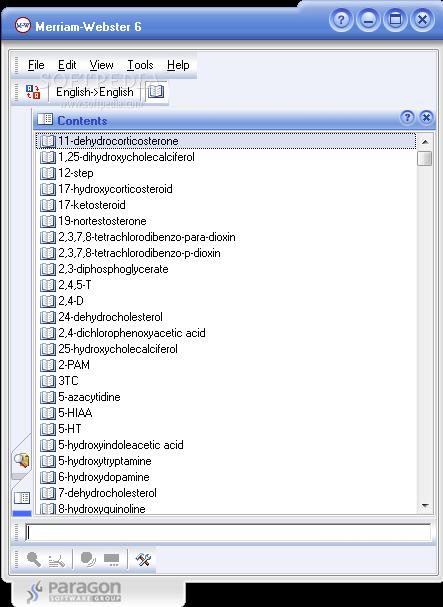Viewport: 443px width, 607px height.
Task: Click the sound pronunciation icon bottom toolbar
Action: pos(88,559)
